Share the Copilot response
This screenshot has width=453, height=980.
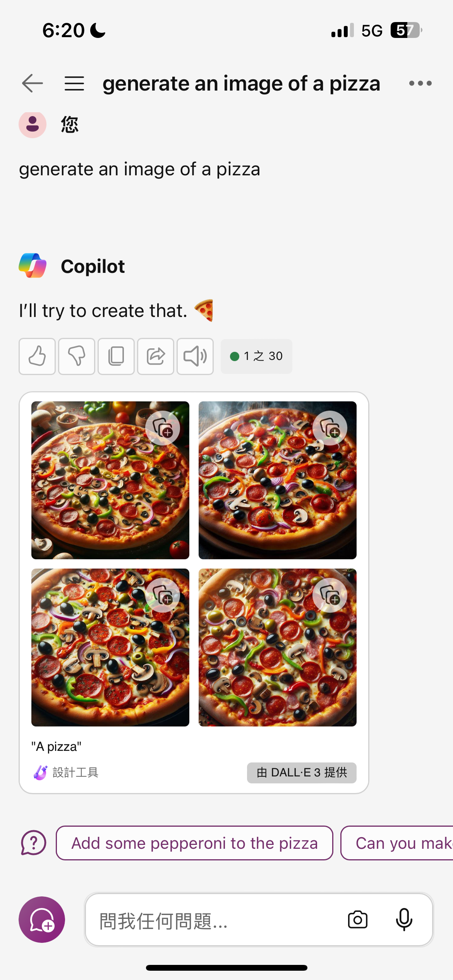[156, 356]
